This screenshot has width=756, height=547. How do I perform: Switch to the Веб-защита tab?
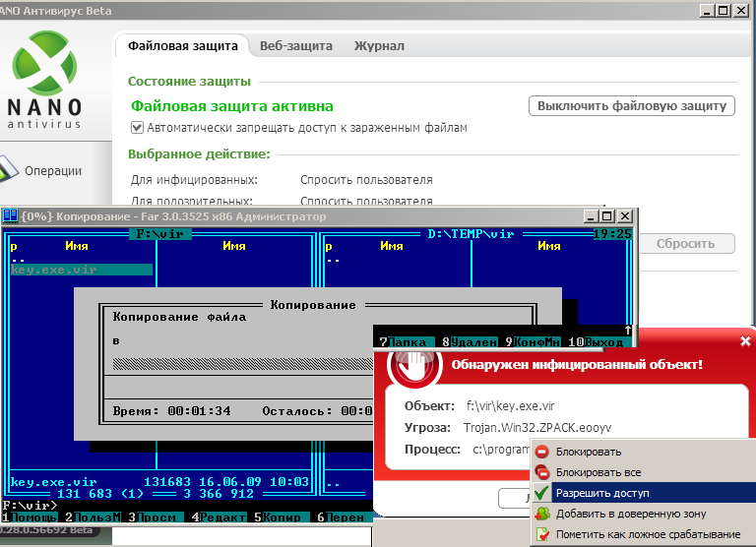(296, 46)
